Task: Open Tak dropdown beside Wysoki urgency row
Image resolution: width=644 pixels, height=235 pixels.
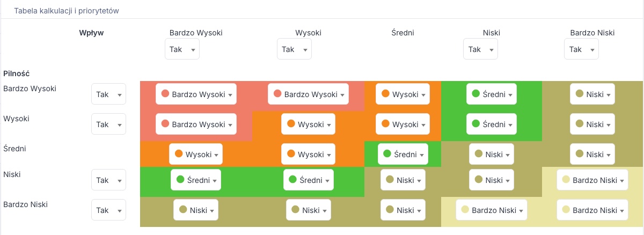Action: (x=108, y=124)
